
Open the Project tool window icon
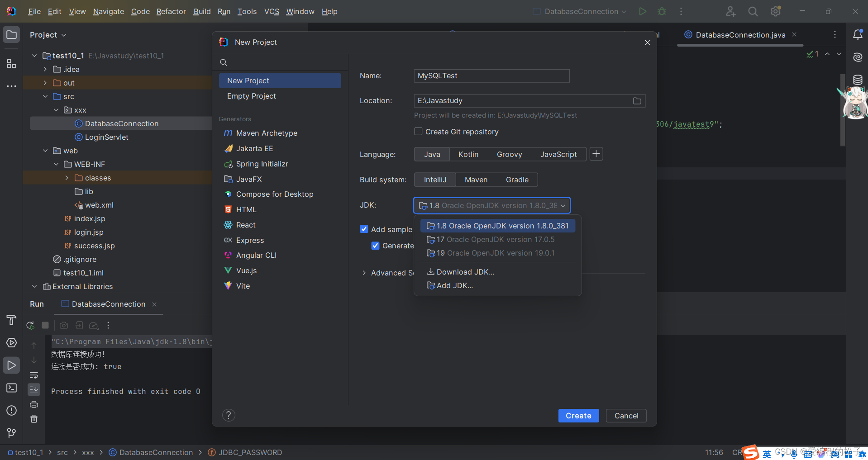[11, 34]
